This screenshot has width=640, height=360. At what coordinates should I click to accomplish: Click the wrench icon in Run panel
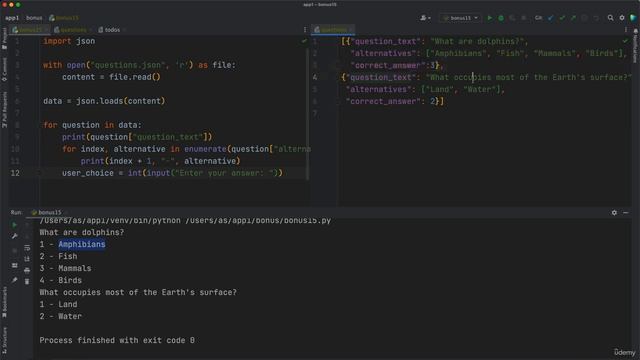click(15, 236)
